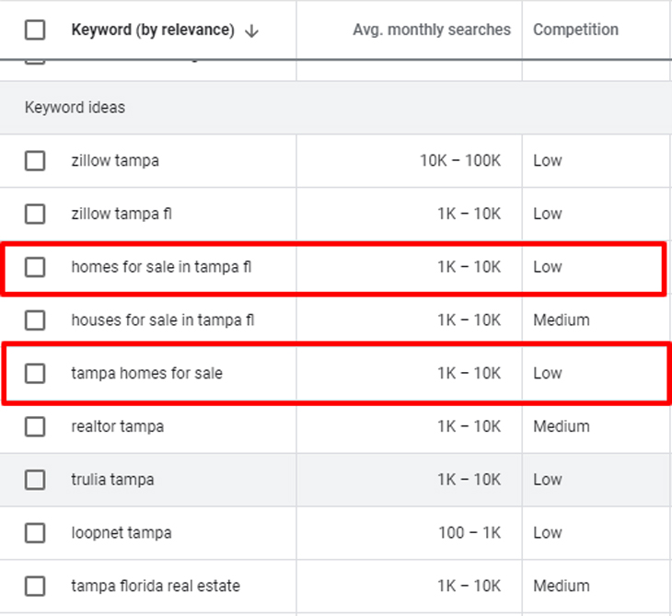The image size is (672, 616).
Task: Click the Competition column header
Action: tap(575, 29)
